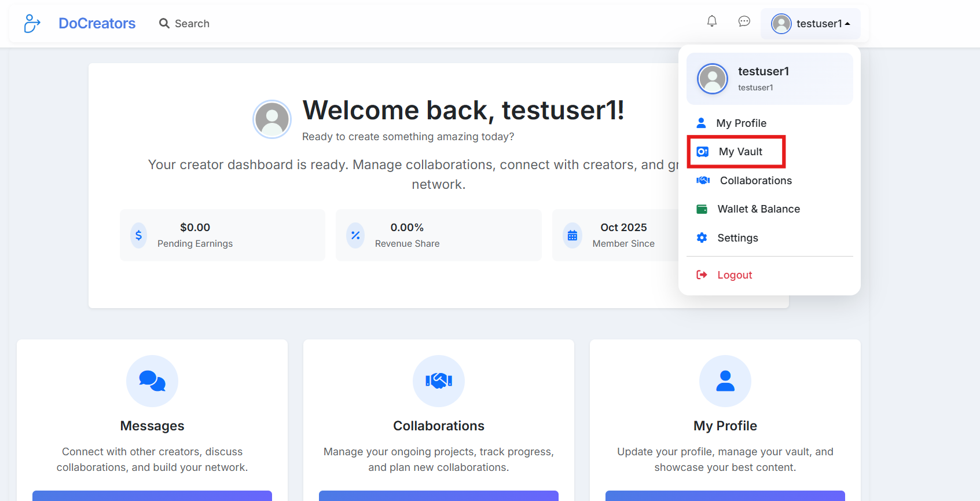The width and height of the screenshot is (980, 501).
Task: Choose Collaborations in the dropdown menu
Action: pos(755,181)
